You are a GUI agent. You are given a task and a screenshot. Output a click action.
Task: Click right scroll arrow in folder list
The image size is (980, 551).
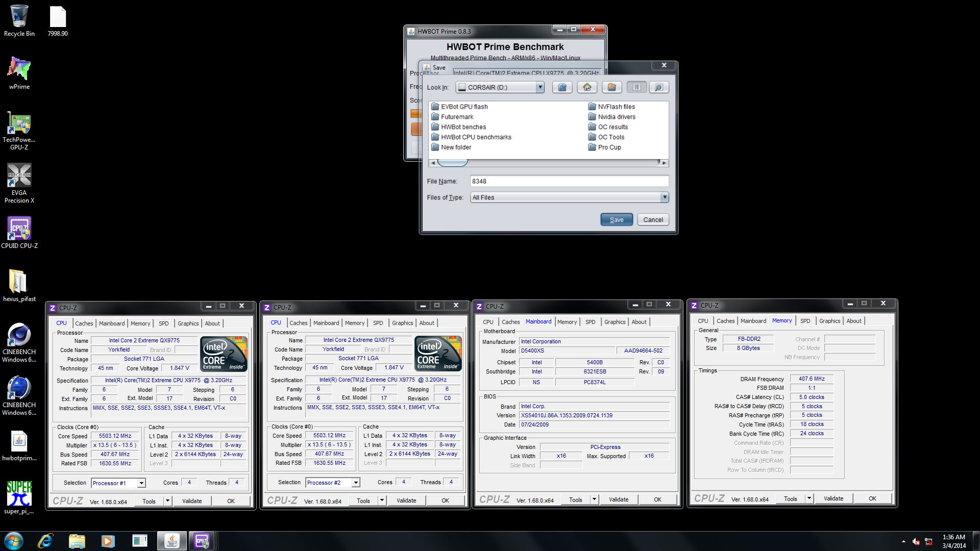click(664, 163)
